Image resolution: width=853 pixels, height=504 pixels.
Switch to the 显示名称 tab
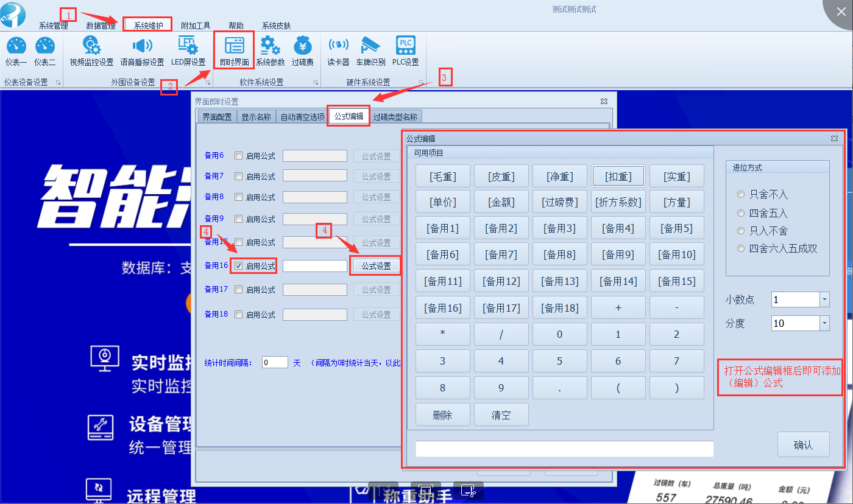[256, 117]
